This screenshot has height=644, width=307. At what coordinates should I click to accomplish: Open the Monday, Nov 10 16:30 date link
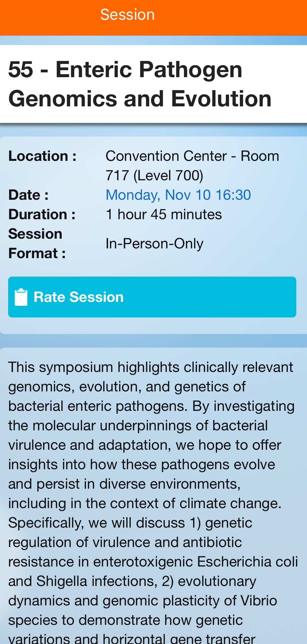tap(178, 195)
